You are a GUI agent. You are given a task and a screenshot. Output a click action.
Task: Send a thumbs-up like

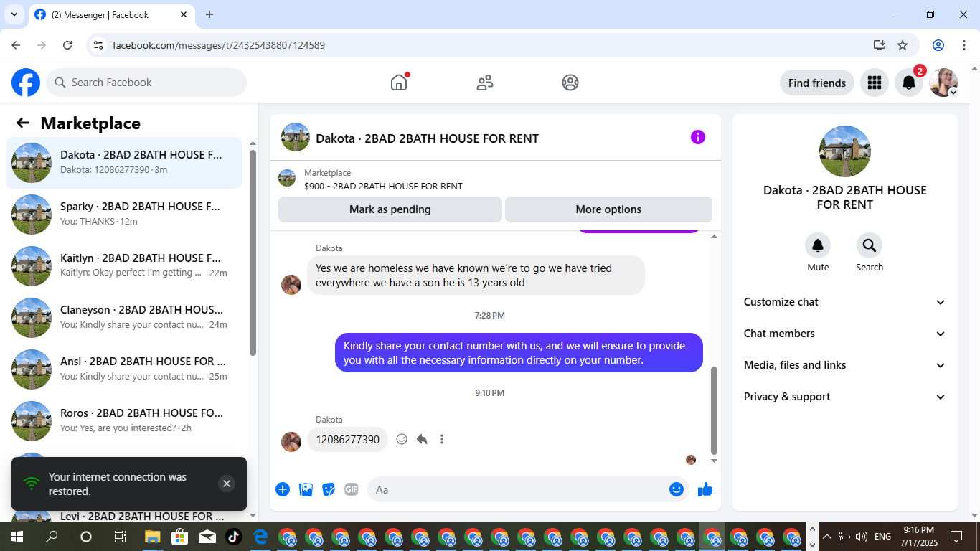(x=705, y=489)
